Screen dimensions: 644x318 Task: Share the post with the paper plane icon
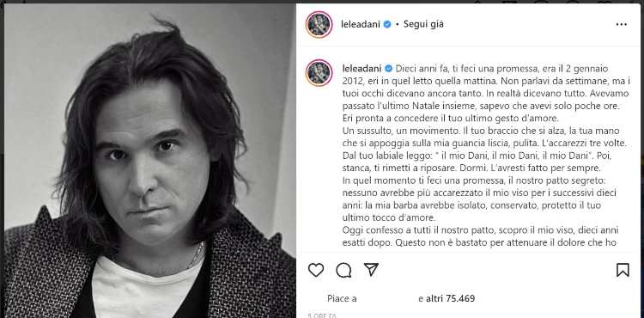(x=371, y=270)
